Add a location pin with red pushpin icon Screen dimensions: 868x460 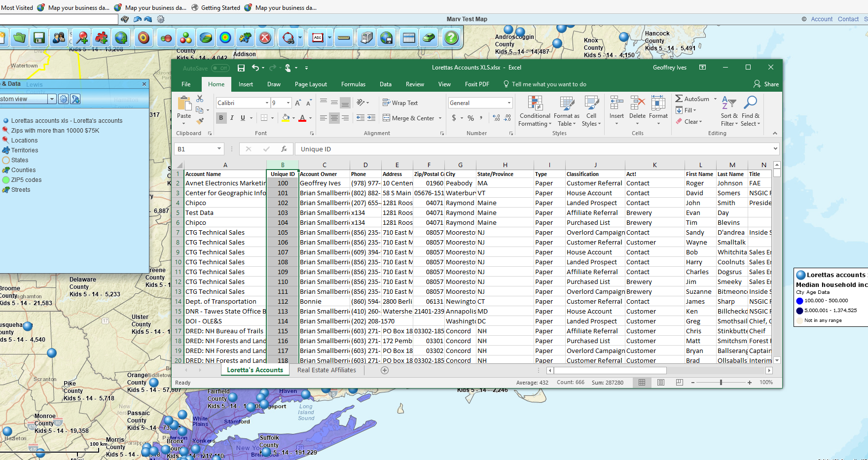82,38
